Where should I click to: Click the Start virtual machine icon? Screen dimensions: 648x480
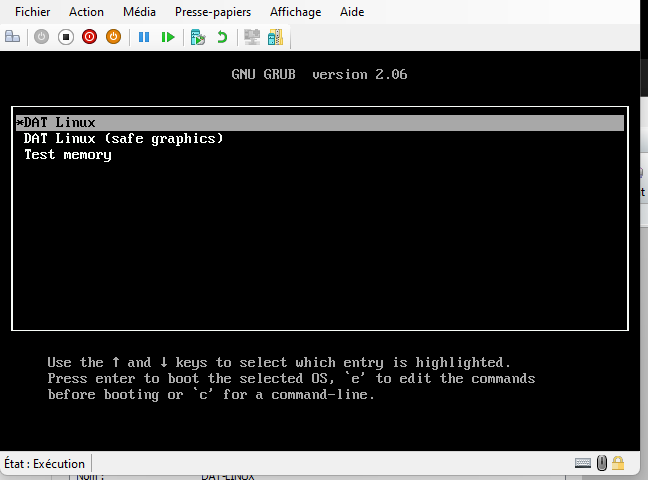click(x=41, y=37)
